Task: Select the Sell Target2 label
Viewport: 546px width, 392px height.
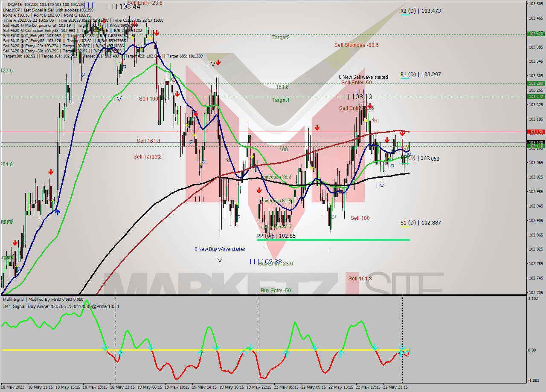Action: (x=148, y=157)
